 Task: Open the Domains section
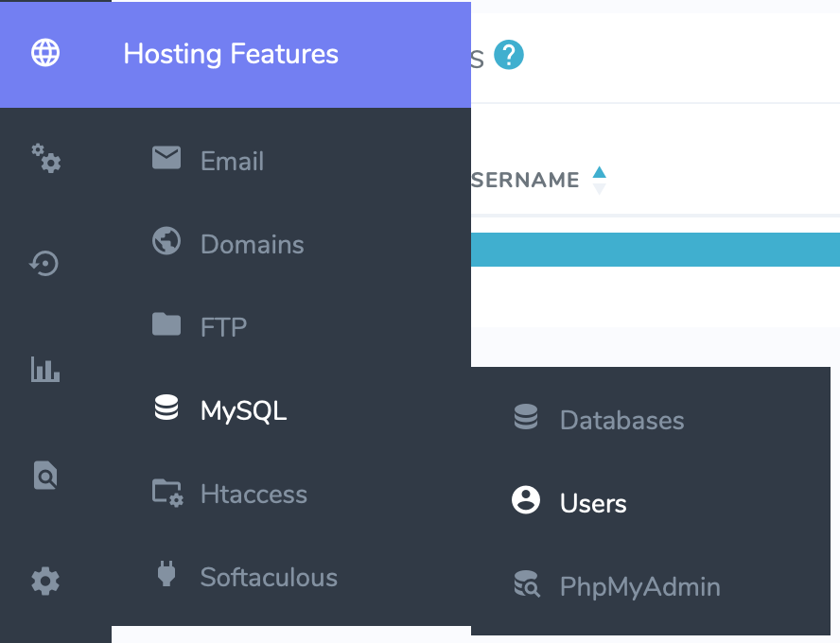point(252,243)
